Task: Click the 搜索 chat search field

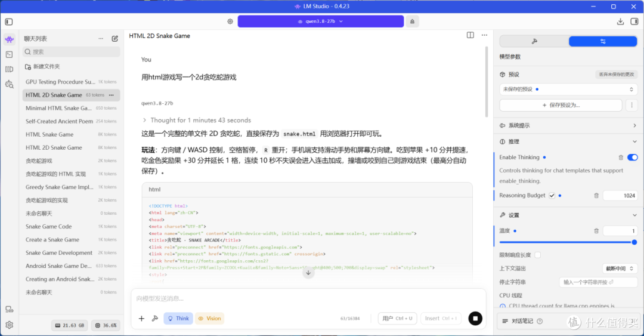Action: pyautogui.click(x=72, y=52)
